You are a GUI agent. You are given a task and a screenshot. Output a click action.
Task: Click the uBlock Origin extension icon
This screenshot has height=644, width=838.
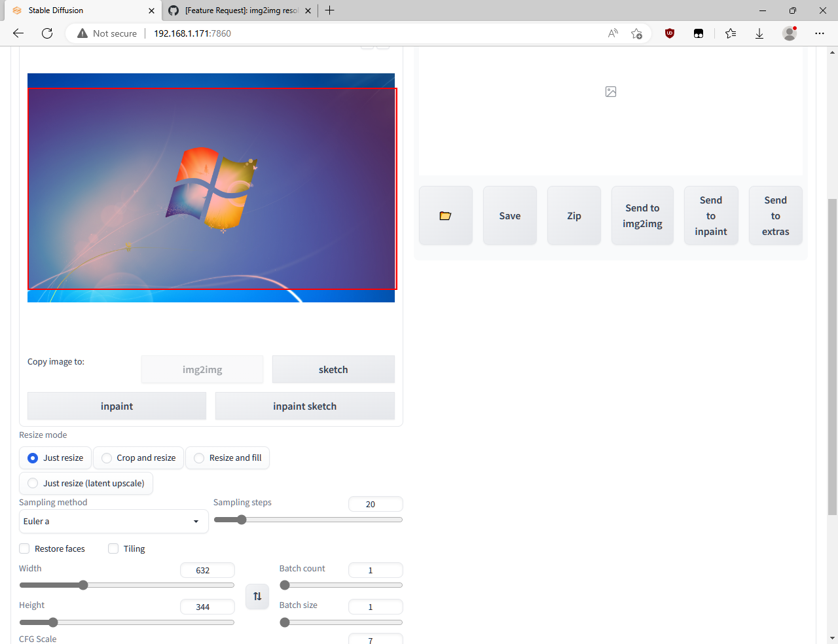tap(669, 33)
